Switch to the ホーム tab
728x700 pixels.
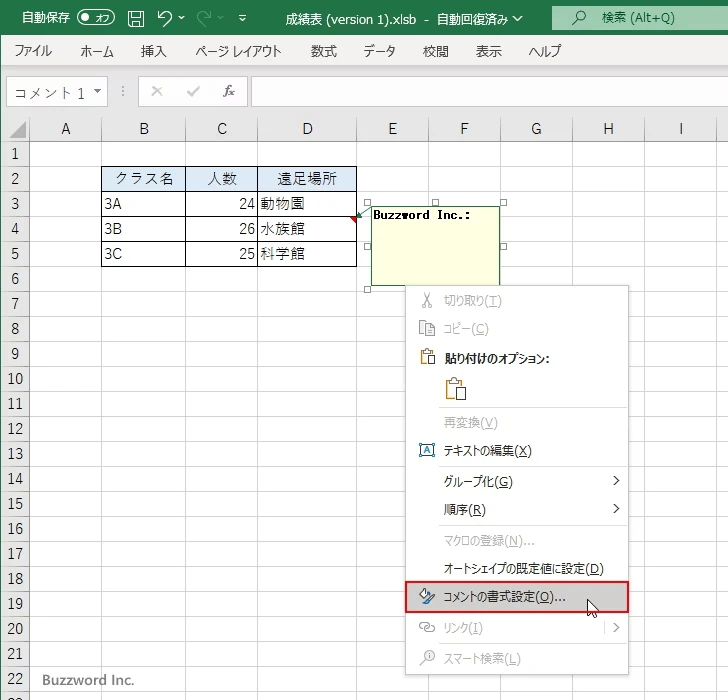(97, 51)
